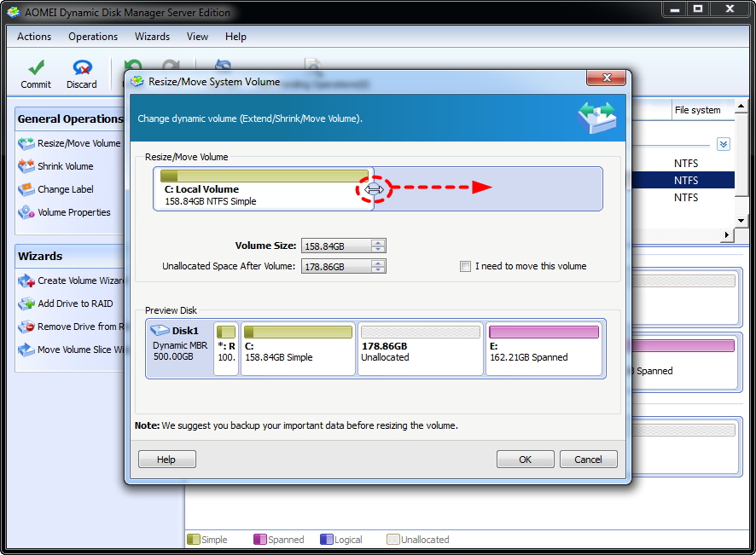Click the Remove Drive from RAID icon

point(26,327)
